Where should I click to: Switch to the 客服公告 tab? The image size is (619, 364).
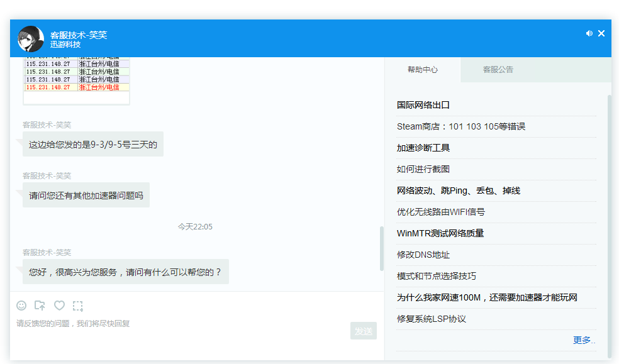tap(498, 70)
